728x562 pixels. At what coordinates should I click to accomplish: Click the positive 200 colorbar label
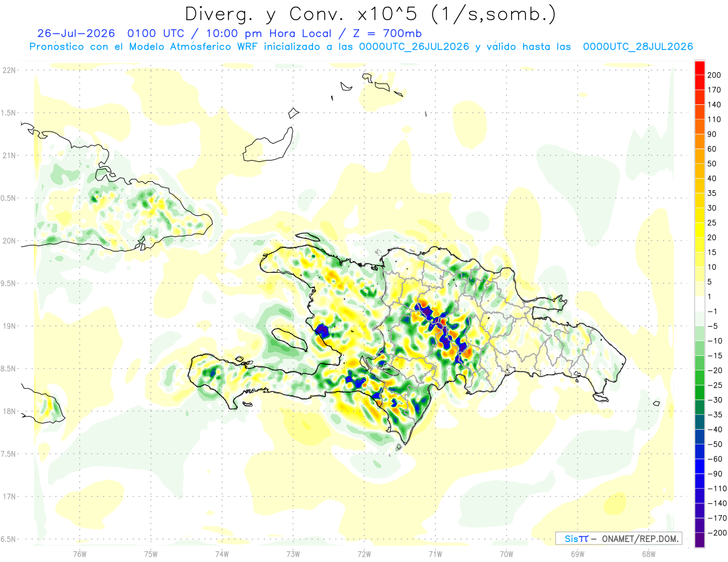[714, 75]
